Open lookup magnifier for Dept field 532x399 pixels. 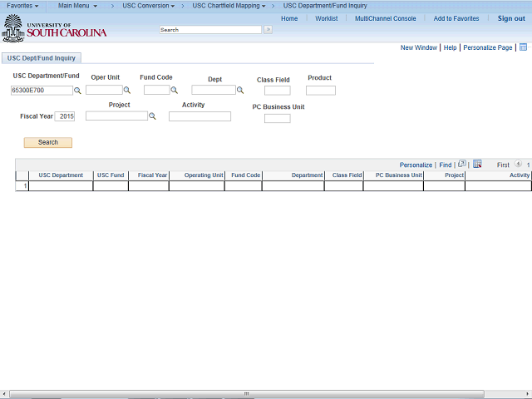[x=240, y=91]
